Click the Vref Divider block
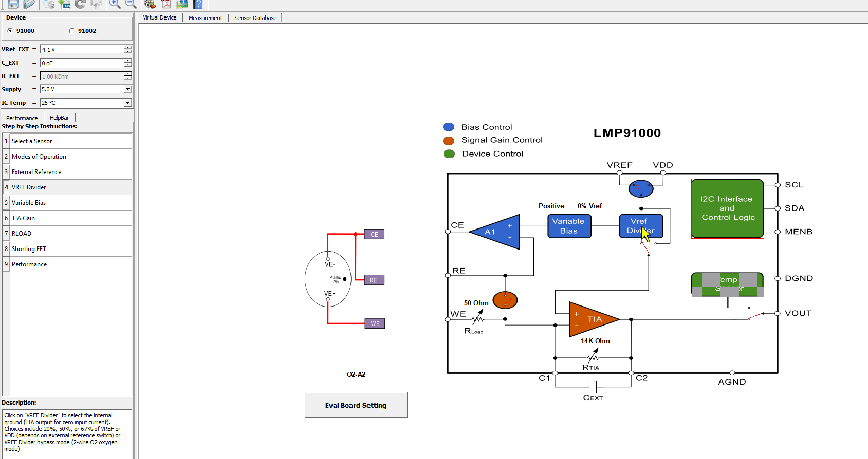This screenshot has width=868, height=459. coord(641,226)
